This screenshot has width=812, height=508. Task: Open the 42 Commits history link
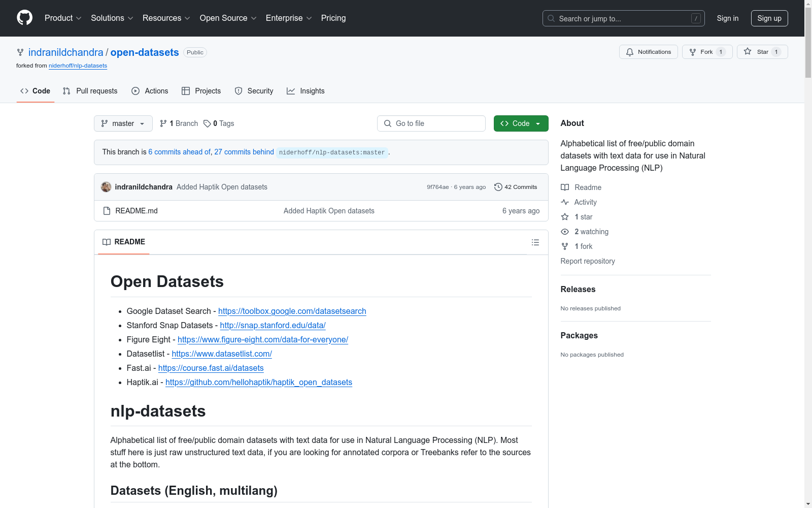point(516,187)
